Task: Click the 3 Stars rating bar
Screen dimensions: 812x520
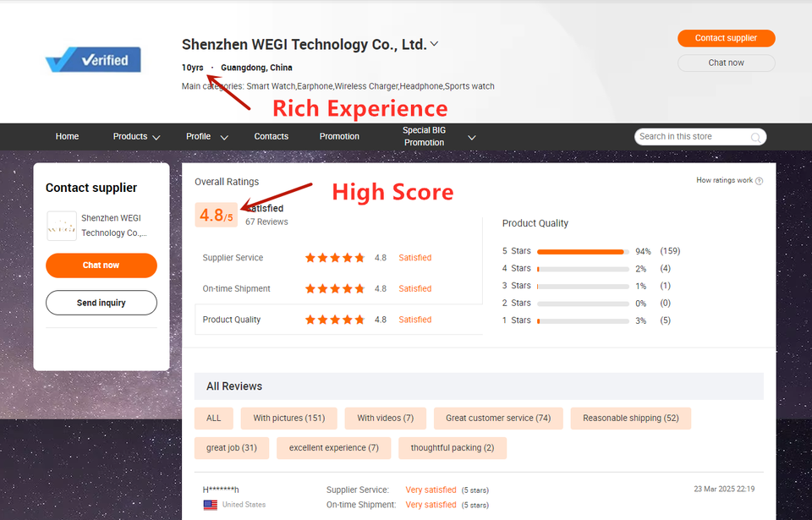Action: point(583,287)
